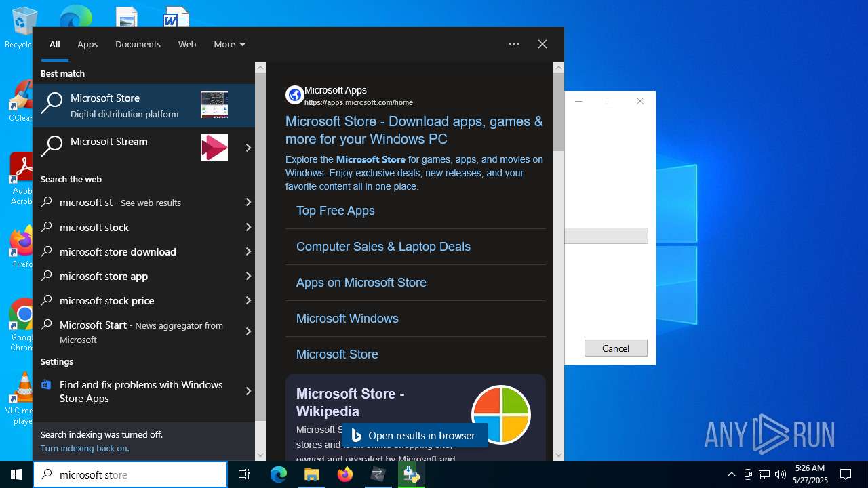Click 'Open results in browser' button
Image resolution: width=868 pixels, height=488 pixels.
click(415, 436)
